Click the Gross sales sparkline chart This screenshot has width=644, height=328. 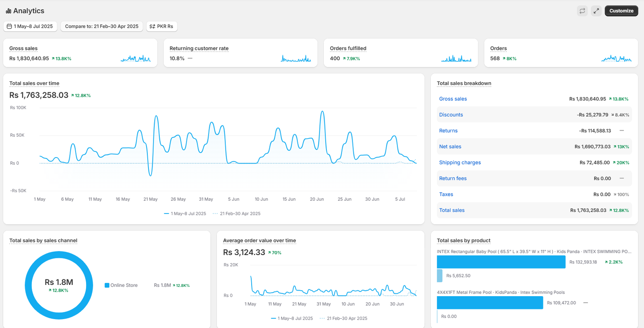pyautogui.click(x=136, y=59)
